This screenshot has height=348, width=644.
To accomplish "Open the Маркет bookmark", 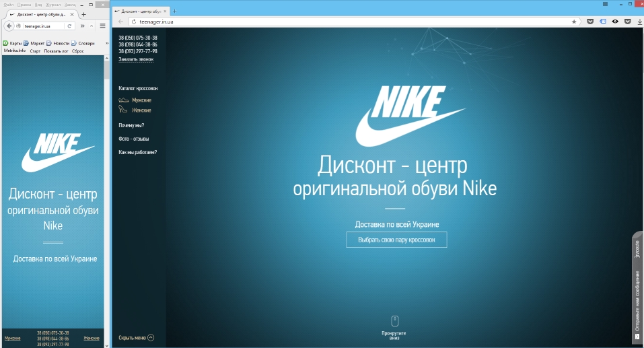I will (x=34, y=43).
